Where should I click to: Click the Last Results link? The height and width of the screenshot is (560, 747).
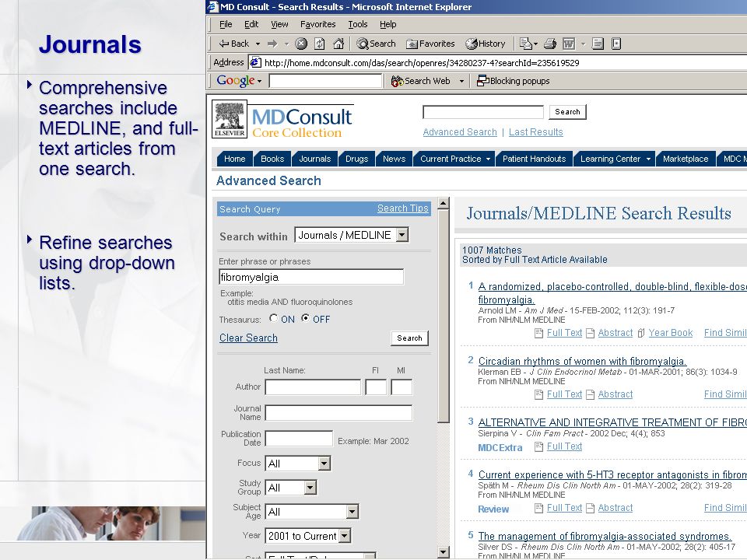535,132
